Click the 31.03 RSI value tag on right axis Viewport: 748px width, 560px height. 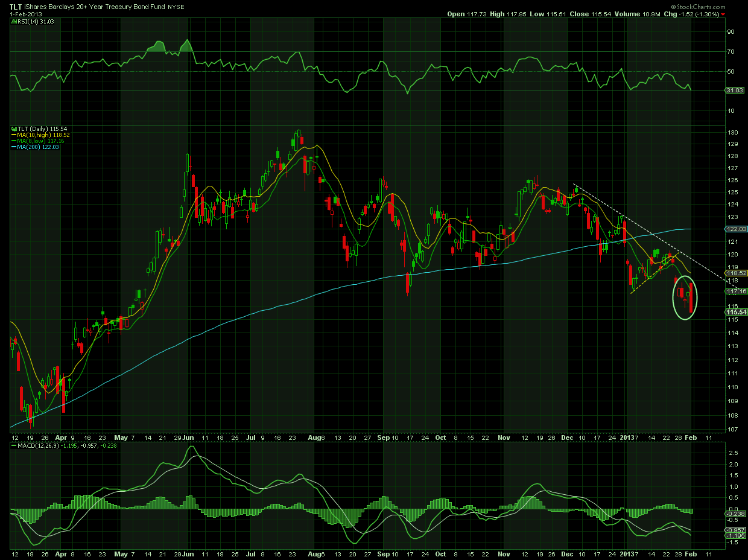(x=735, y=91)
